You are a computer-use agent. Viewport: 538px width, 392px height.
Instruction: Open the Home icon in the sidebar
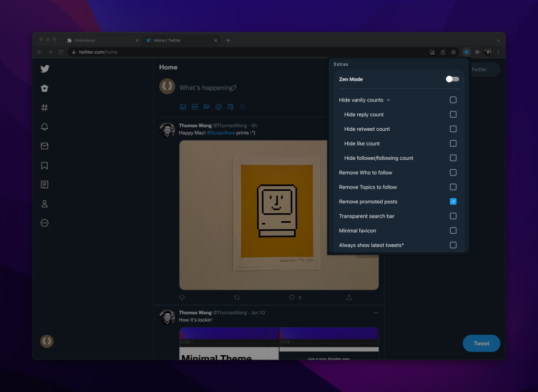pyautogui.click(x=45, y=88)
